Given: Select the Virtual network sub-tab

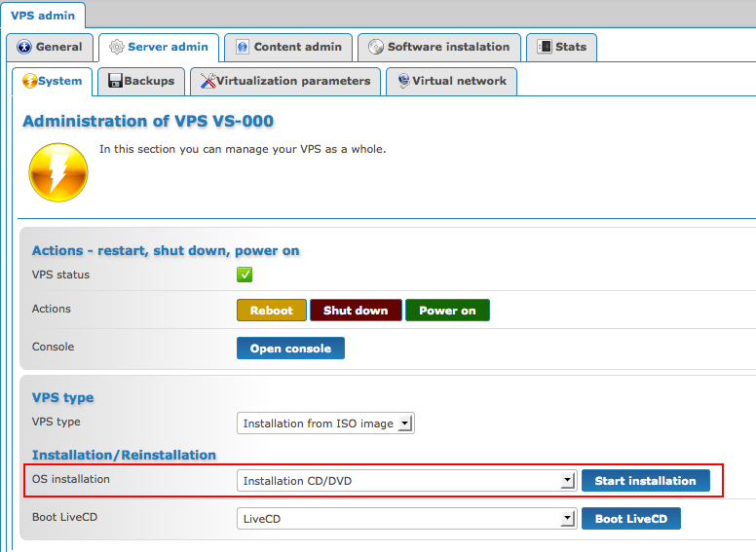Looking at the screenshot, I should pyautogui.click(x=452, y=82).
